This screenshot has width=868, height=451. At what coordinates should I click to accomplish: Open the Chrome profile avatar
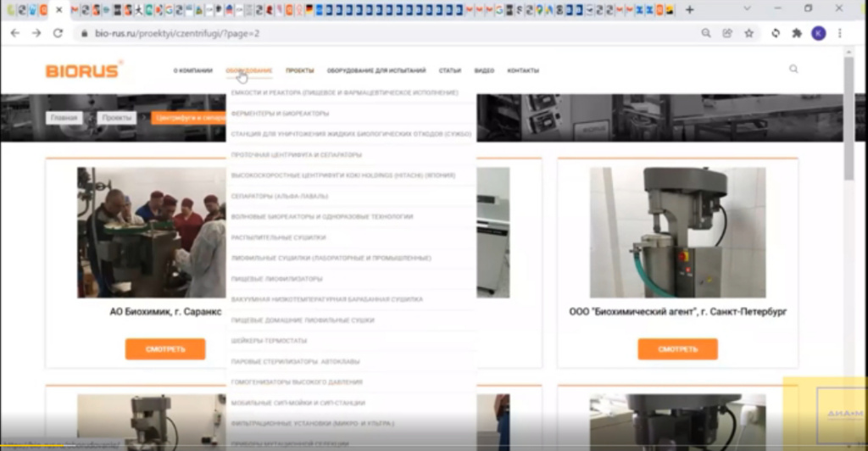click(818, 33)
